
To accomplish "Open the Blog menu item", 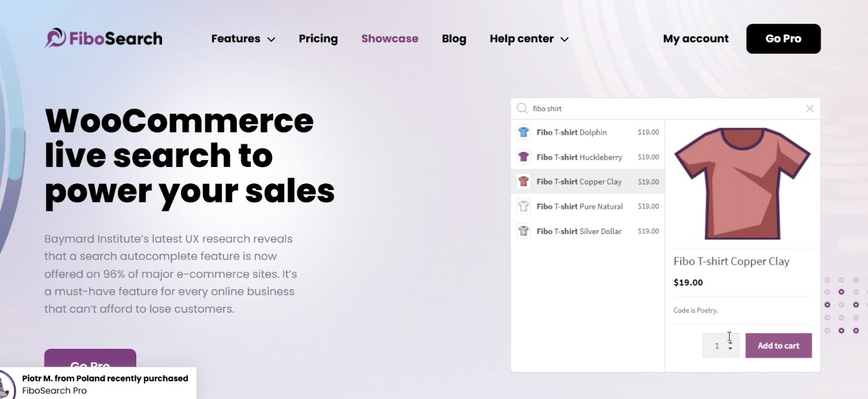I will coord(454,39).
